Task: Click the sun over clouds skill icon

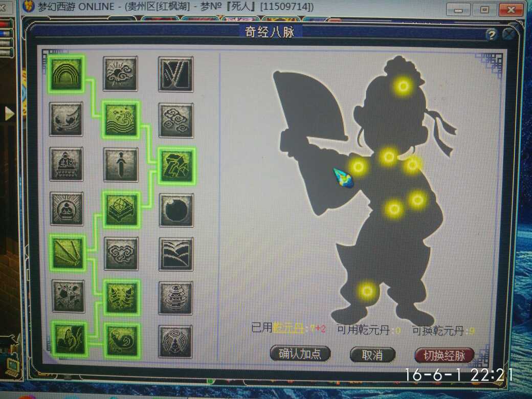Action: (x=121, y=74)
